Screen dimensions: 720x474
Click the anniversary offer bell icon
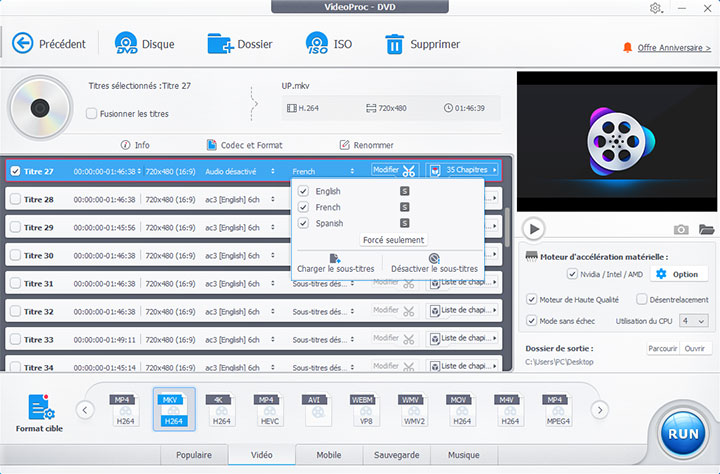click(627, 48)
